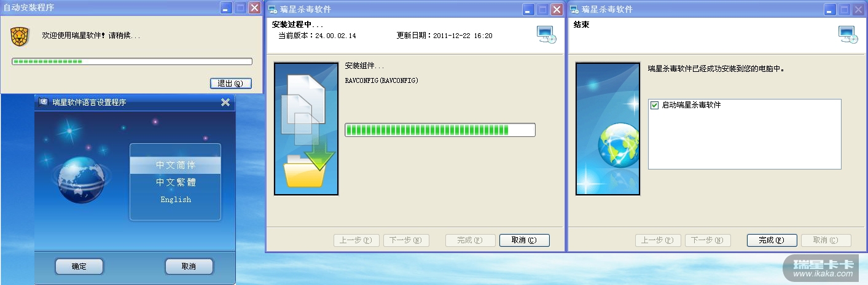
Task: Click the finish window title bar icon
Action: 575,9
